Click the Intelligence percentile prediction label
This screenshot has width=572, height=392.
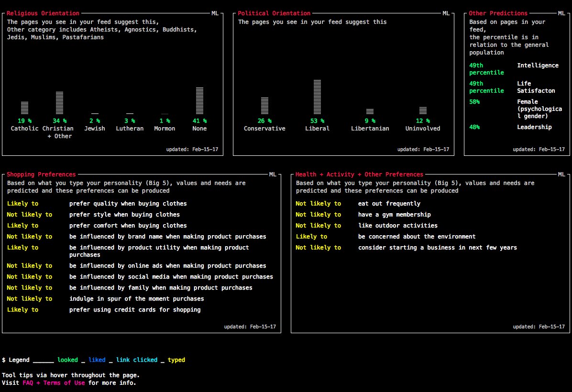[538, 65]
